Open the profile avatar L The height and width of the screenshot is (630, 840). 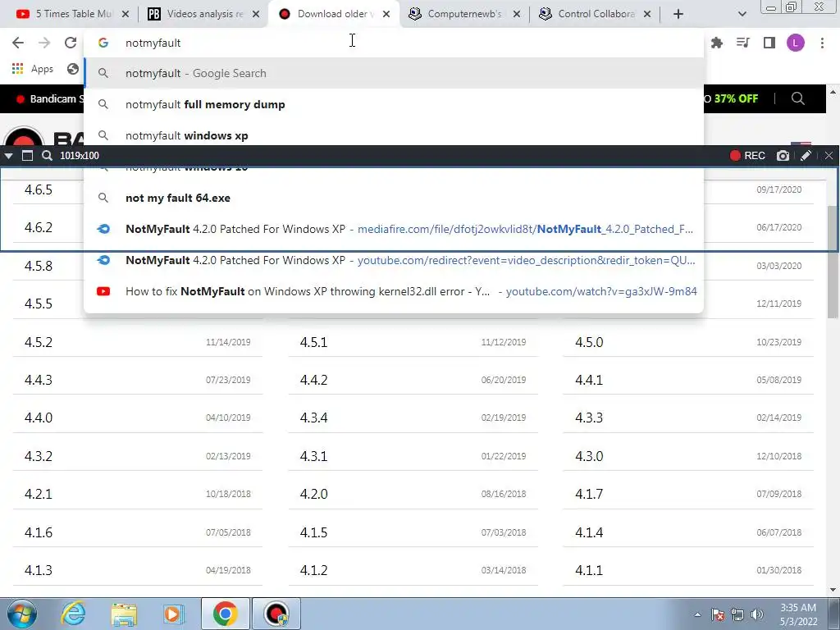coord(796,43)
